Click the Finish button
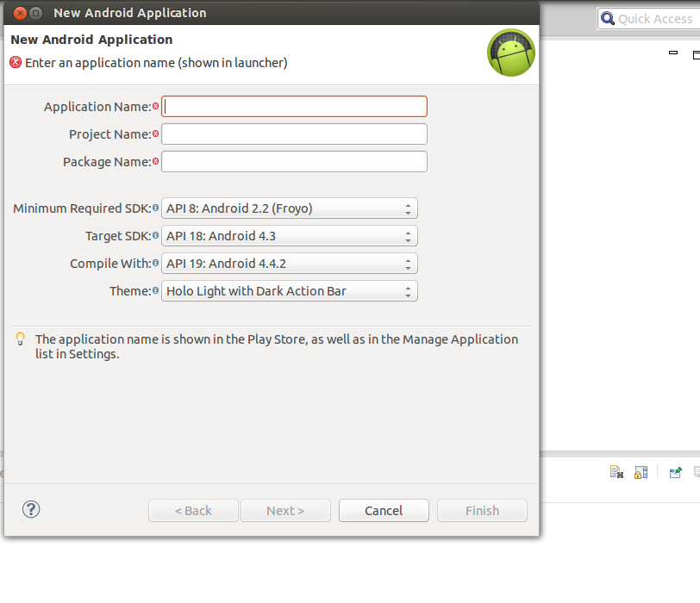The image size is (700, 603). [482, 510]
